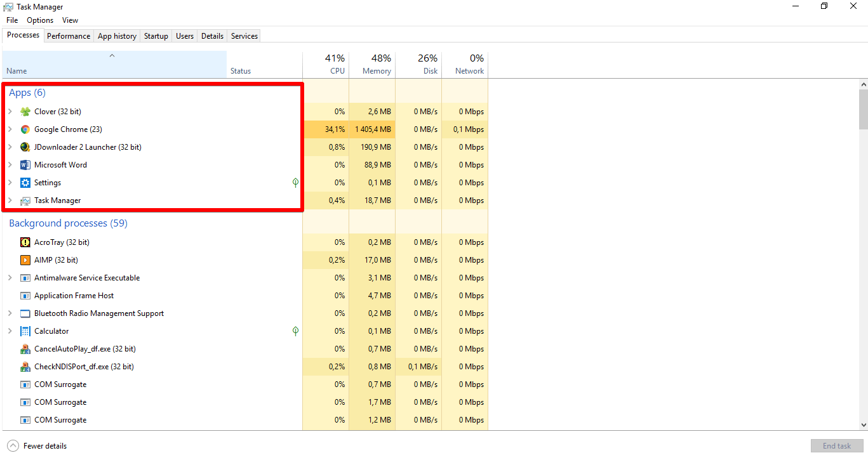The height and width of the screenshot is (460, 868).
Task: Select the Clover (32 bit) app icon
Action: 25,111
